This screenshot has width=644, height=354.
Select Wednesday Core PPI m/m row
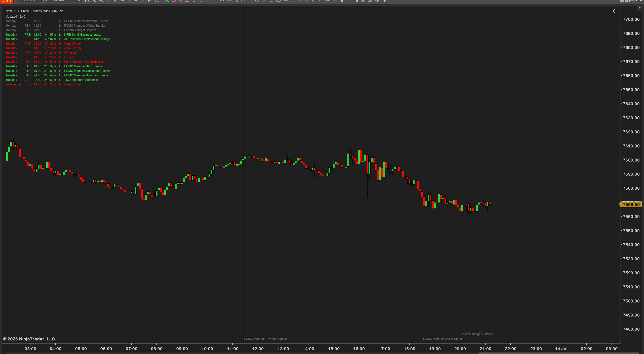point(44,84)
